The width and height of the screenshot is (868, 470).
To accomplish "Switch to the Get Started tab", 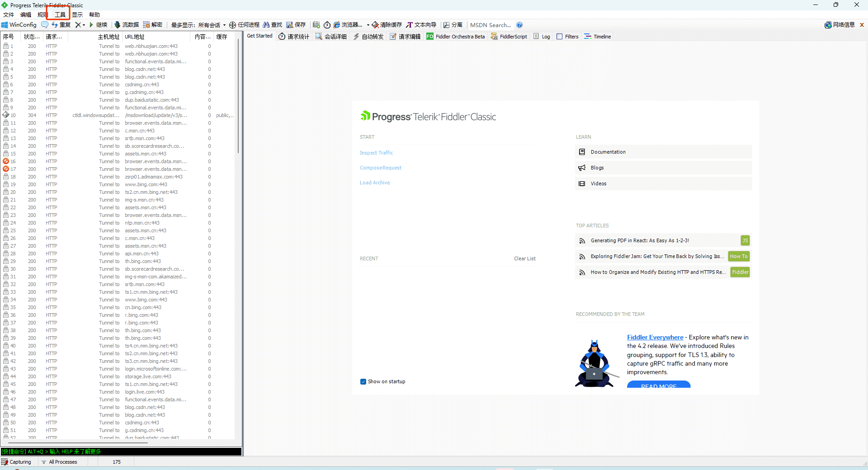I will click(x=259, y=36).
